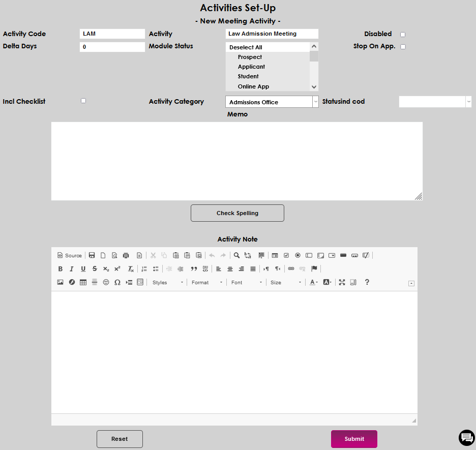Image resolution: width=476 pixels, height=450 pixels.
Task: Apply subscript formatting
Action: (106, 269)
